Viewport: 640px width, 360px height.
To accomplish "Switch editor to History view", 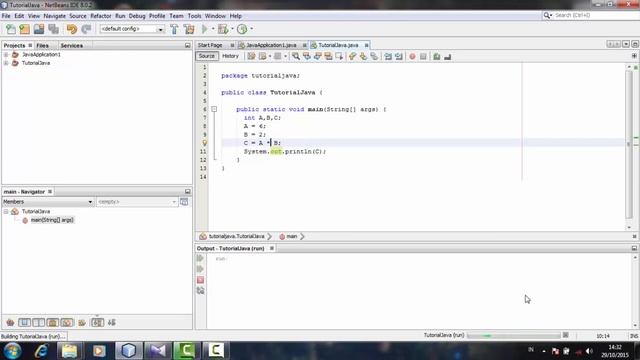I will point(230,56).
